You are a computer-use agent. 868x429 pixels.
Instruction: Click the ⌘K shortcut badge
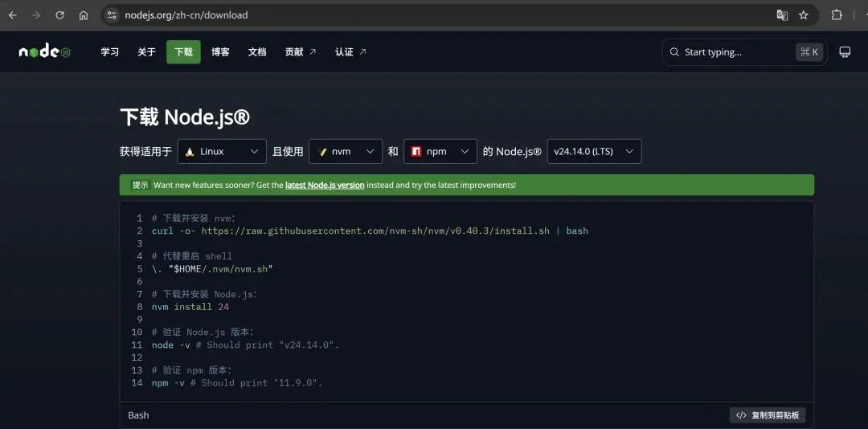click(x=809, y=52)
